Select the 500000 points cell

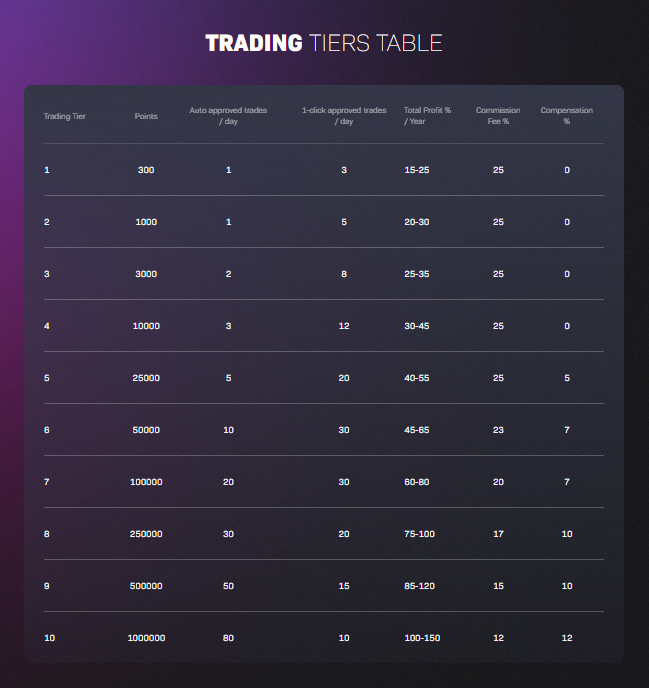coord(146,586)
